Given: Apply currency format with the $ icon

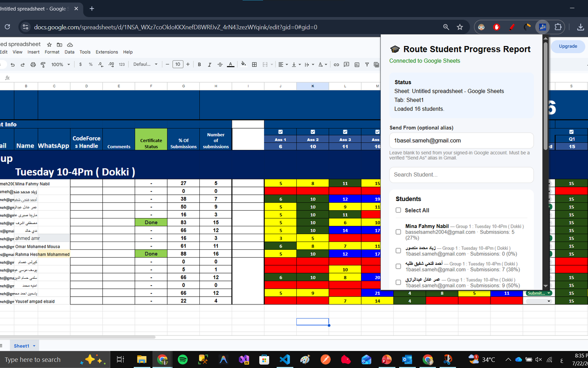Looking at the screenshot, I should coord(81,64).
